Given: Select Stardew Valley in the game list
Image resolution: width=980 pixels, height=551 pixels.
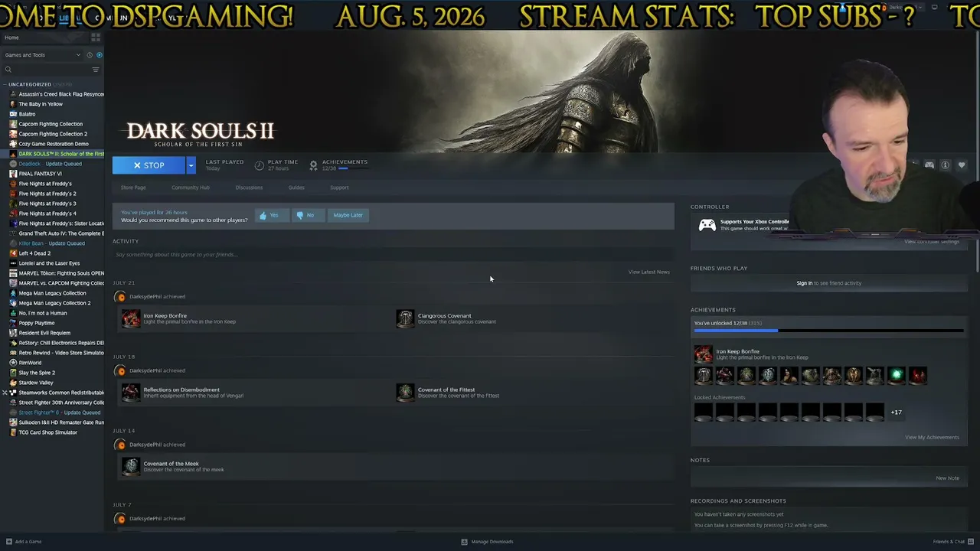Looking at the screenshot, I should [36, 383].
